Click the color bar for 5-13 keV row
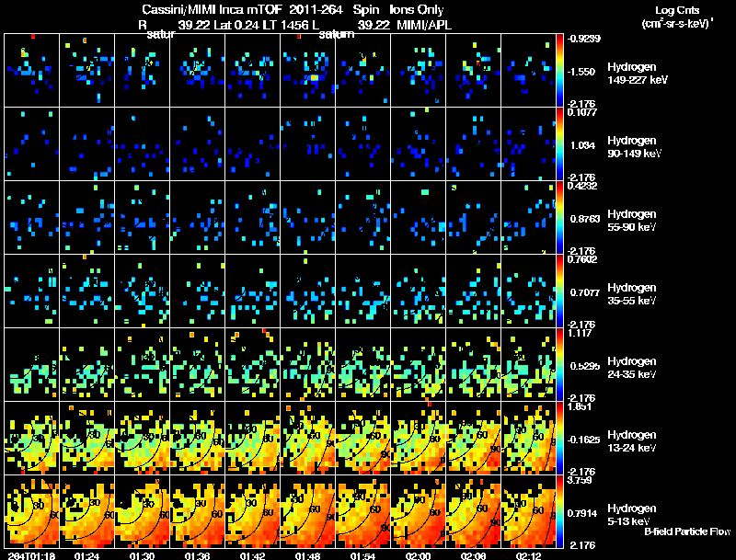Viewport: 736px width, 560px height. 559,511
